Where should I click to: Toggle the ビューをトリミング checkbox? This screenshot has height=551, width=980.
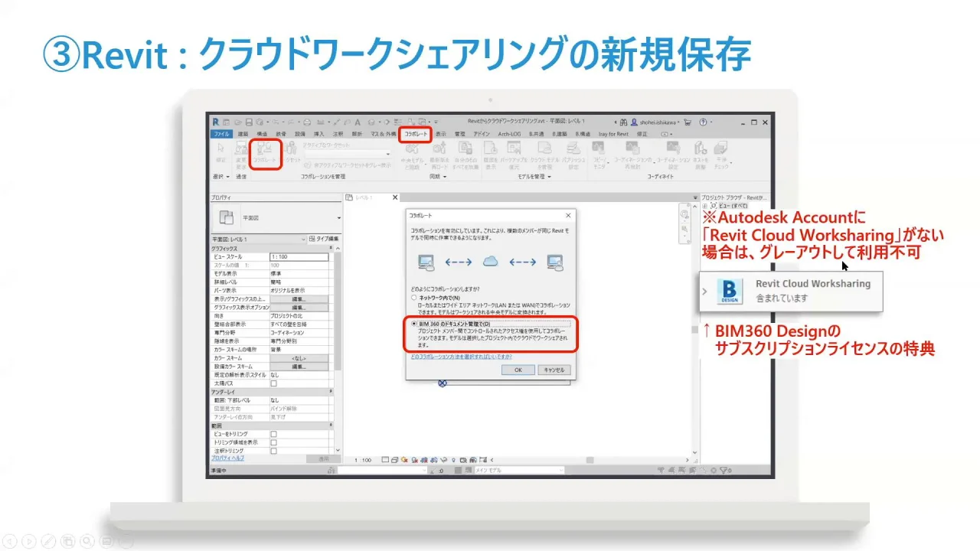[x=273, y=433]
